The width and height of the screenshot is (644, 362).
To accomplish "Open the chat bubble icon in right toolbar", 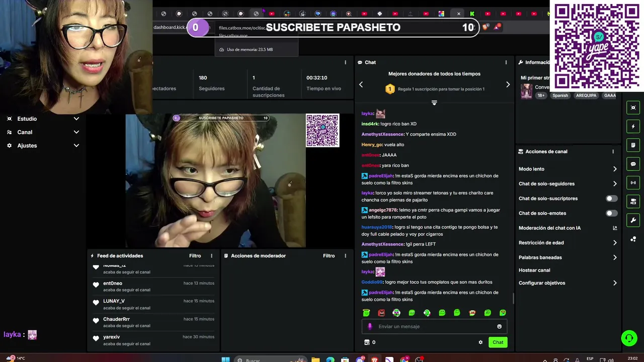I will point(633,164).
